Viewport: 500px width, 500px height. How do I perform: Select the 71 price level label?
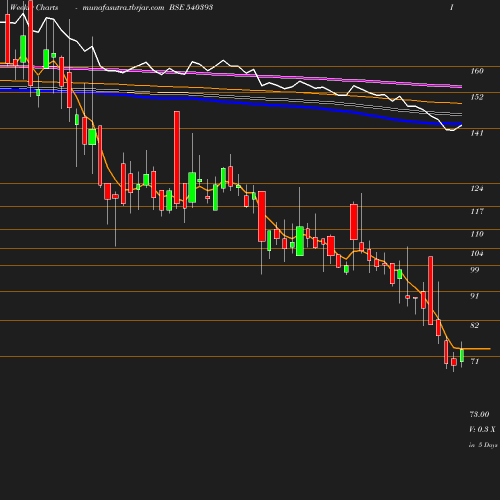coord(475,361)
